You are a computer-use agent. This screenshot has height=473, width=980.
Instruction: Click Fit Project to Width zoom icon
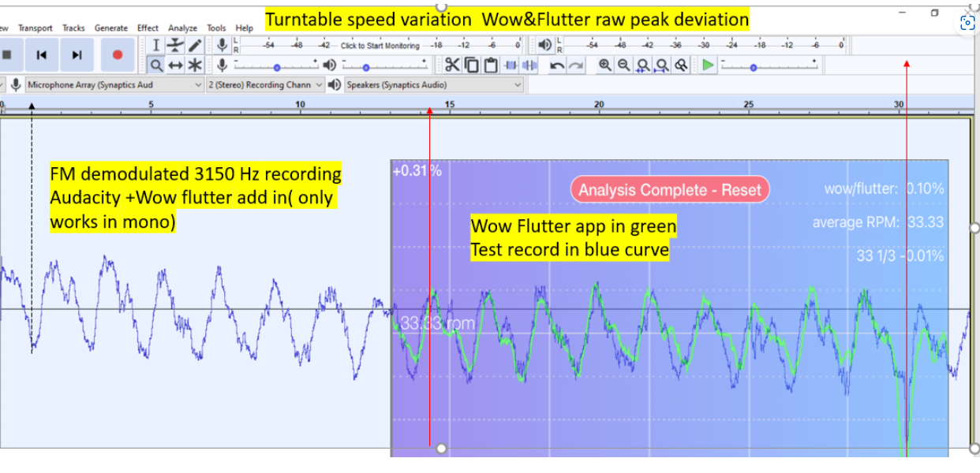[662, 65]
